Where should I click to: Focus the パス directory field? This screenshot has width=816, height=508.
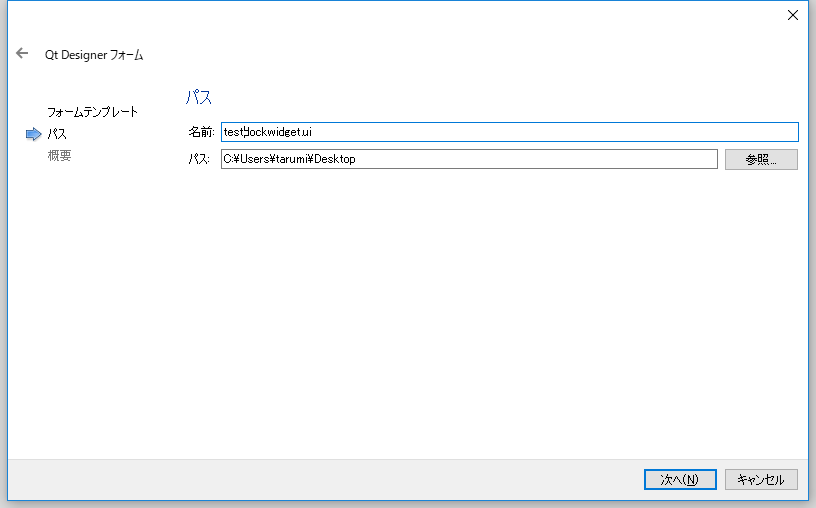(x=469, y=159)
